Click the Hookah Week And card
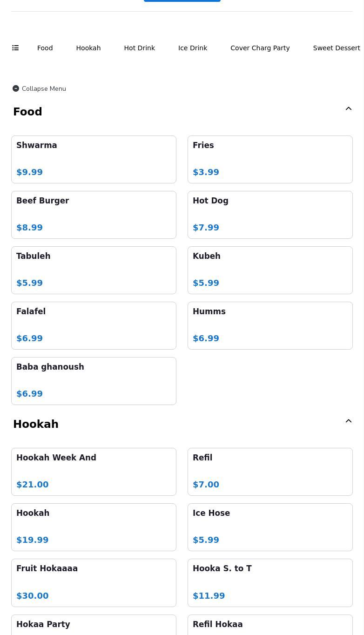 coord(94,472)
